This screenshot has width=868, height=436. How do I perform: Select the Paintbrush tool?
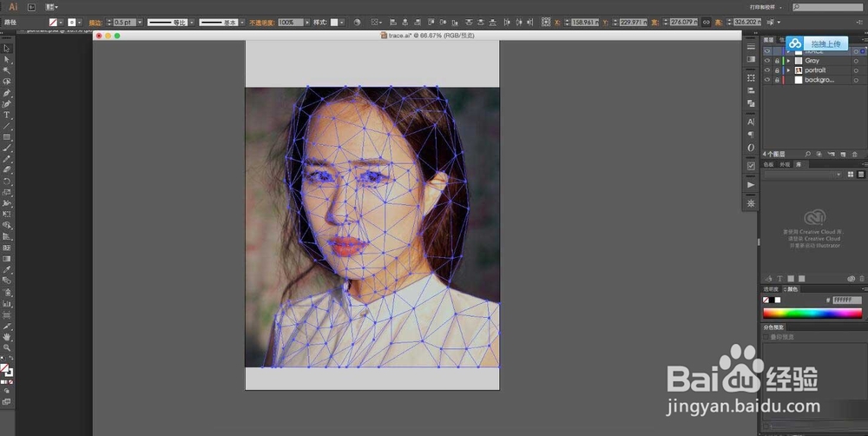(x=7, y=149)
